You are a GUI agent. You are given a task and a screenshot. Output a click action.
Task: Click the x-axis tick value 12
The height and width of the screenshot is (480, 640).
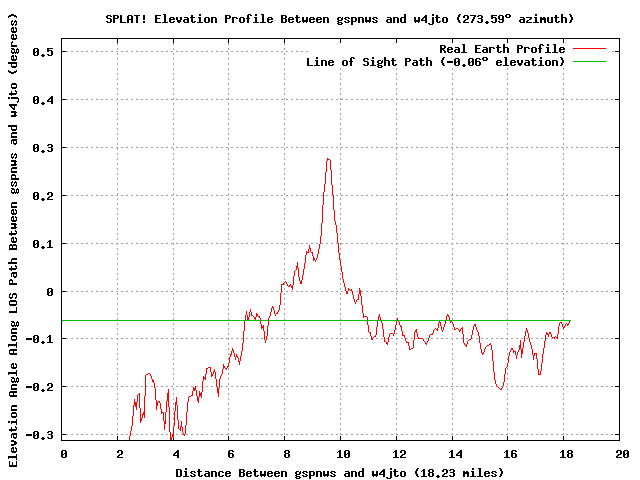click(399, 454)
